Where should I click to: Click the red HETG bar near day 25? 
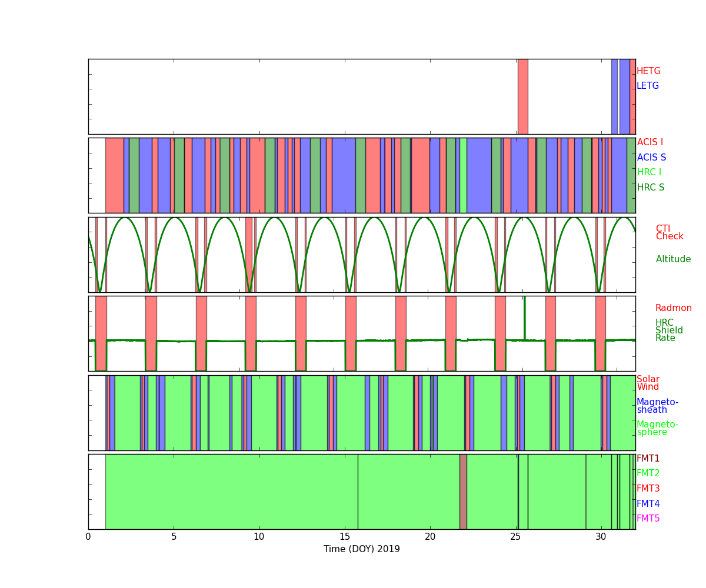click(x=522, y=96)
